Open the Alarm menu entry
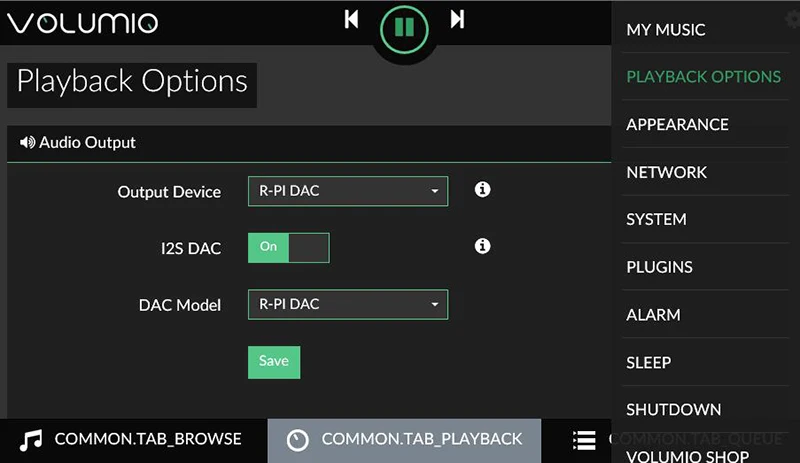Screen dimensions: 800x463 coord(653,315)
